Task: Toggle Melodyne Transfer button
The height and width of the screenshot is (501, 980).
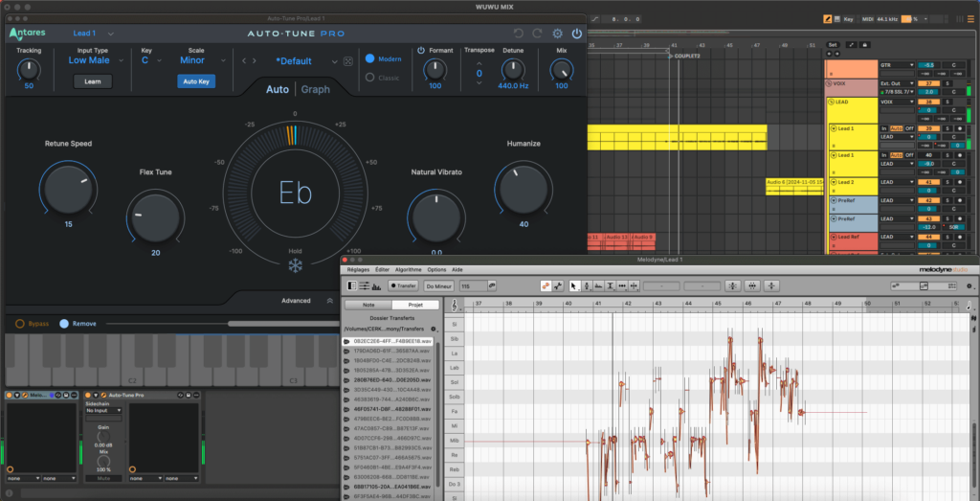Action: (x=403, y=285)
